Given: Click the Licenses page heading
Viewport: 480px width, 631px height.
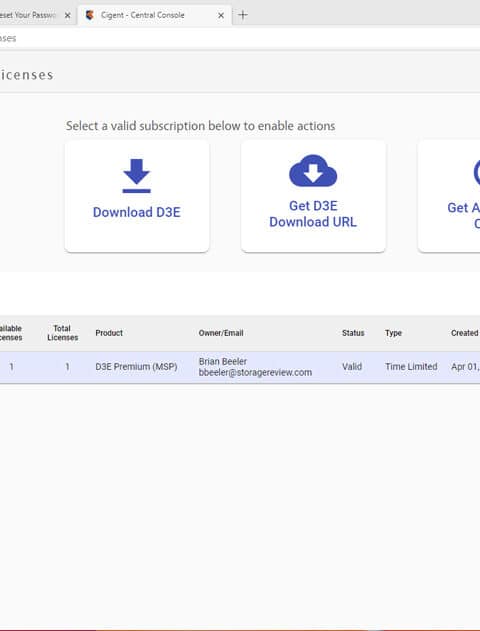Looking at the screenshot, I should 27,75.
